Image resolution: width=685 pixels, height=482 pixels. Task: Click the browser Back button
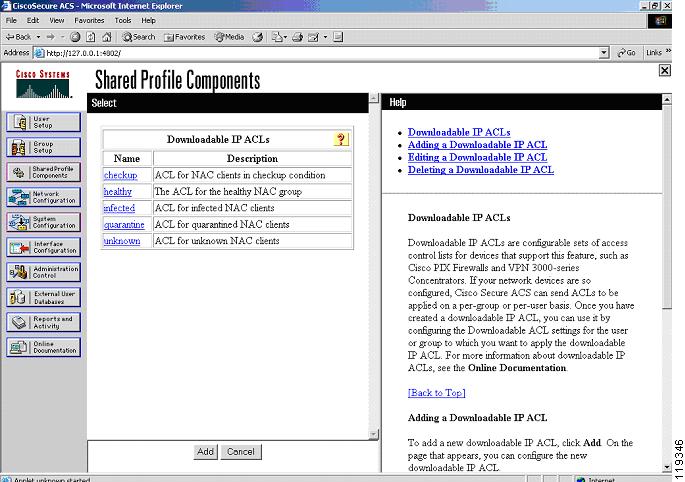pyautogui.click(x=18, y=37)
